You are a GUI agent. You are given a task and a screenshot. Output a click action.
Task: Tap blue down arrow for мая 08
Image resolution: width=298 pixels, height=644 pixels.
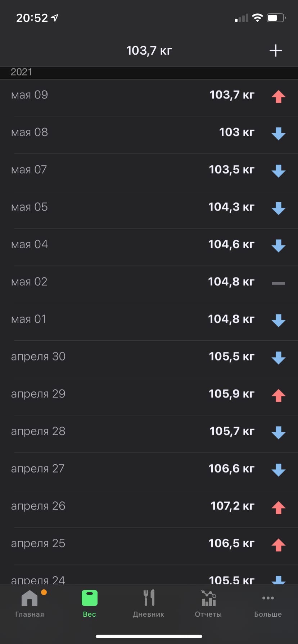point(278,134)
